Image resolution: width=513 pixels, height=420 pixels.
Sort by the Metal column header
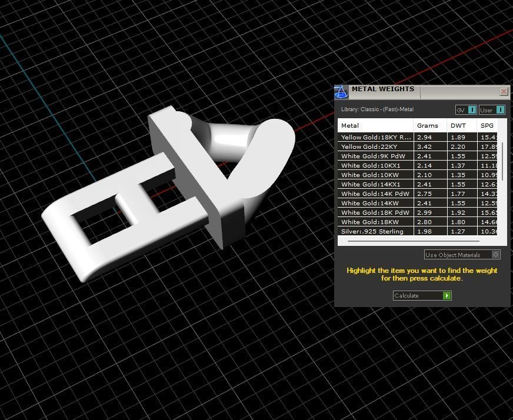(375, 125)
